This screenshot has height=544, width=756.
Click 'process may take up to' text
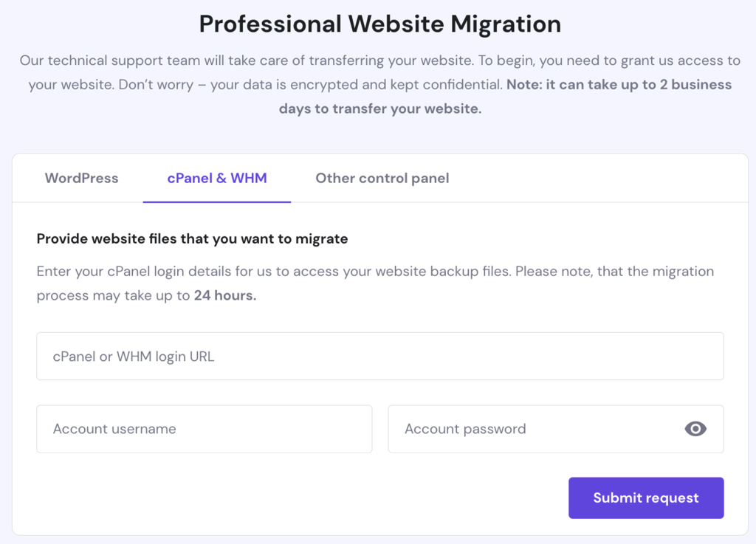pyautogui.click(x=113, y=295)
